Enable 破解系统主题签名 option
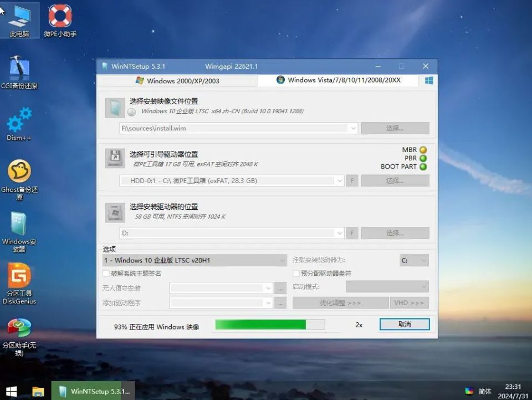532x400 pixels. tap(105, 274)
